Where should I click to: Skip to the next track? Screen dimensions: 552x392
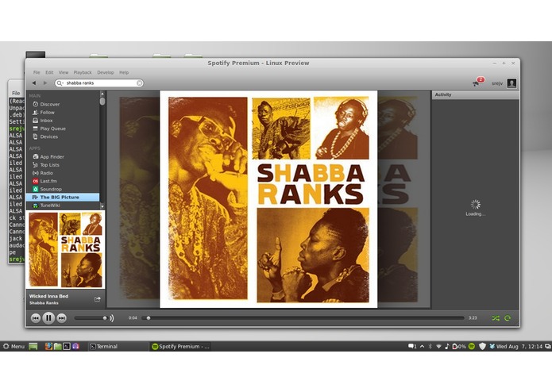pos(62,318)
